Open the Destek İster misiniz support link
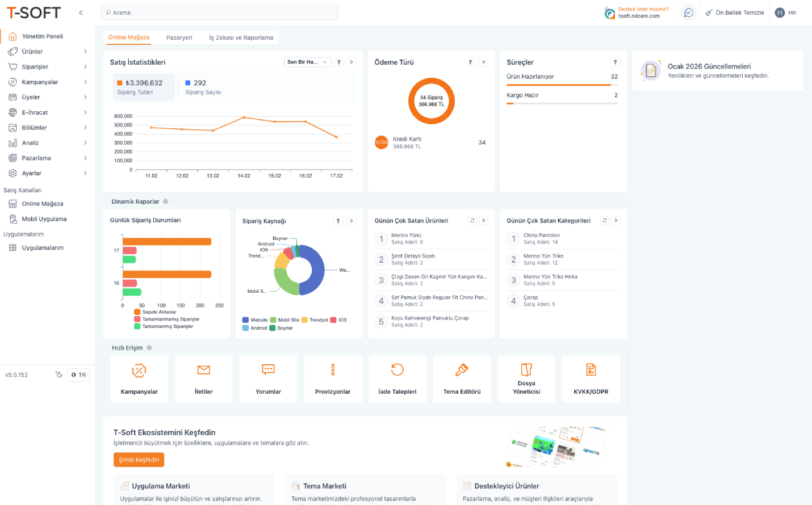Image resolution: width=812 pixels, height=505 pixels. pyautogui.click(x=637, y=12)
